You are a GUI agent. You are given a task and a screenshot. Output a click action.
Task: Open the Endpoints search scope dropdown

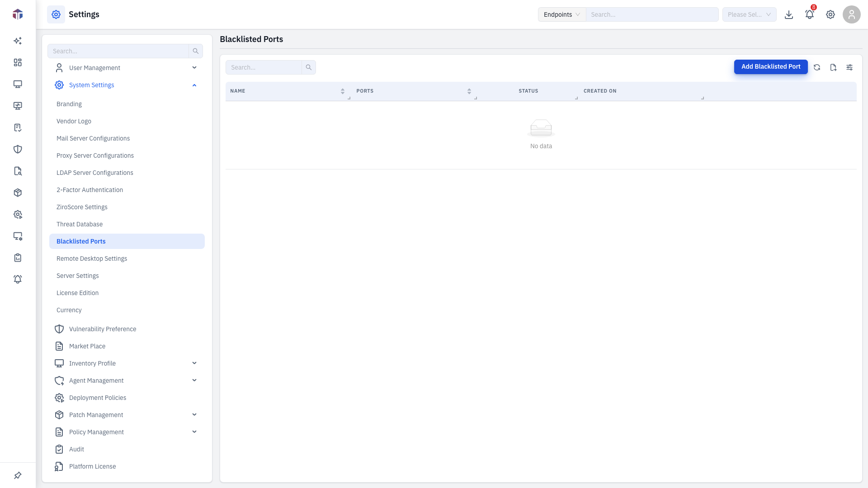[562, 14]
